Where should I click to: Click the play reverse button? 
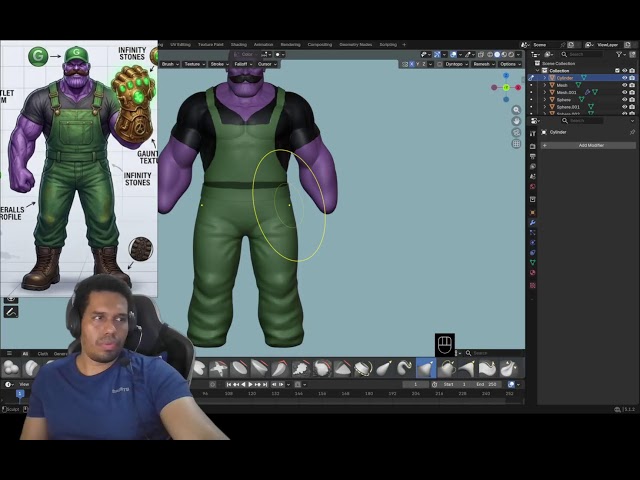coord(243,384)
